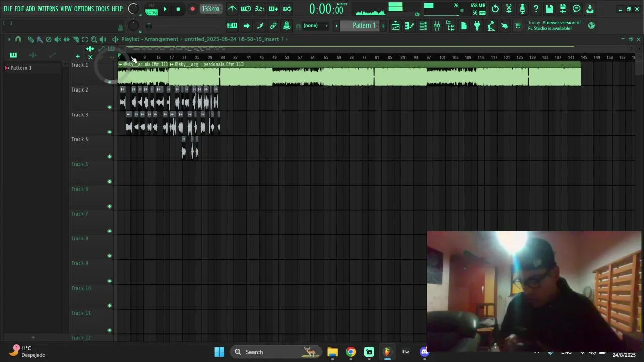Select the Slice tool in Playlist
Image resolution: width=644 pixels, height=362 pixels.
pyautogui.click(x=75, y=39)
